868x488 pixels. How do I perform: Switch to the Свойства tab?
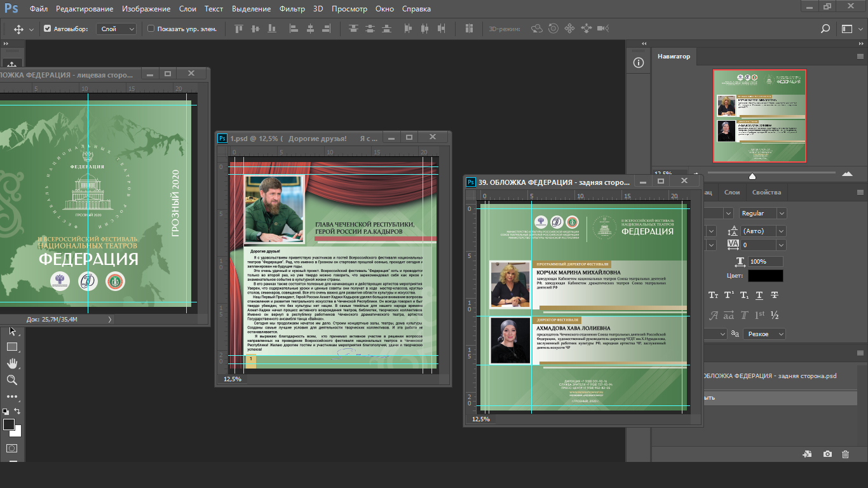pos(766,192)
